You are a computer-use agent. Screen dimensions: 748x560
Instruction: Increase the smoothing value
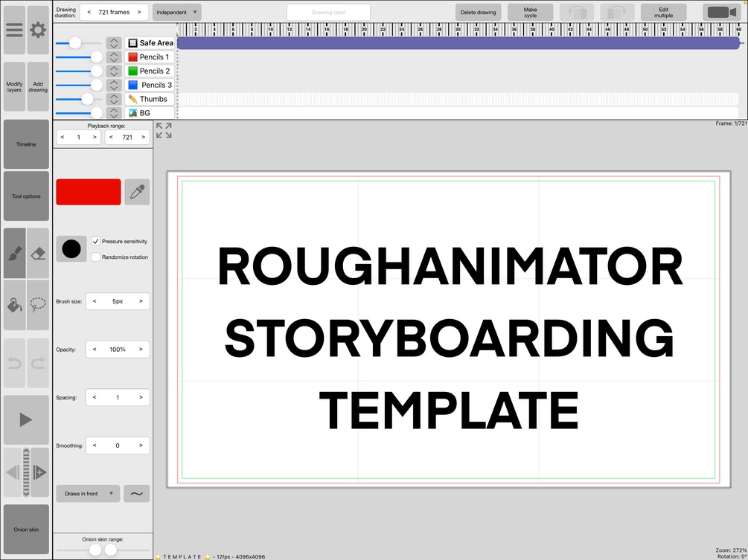point(141,445)
